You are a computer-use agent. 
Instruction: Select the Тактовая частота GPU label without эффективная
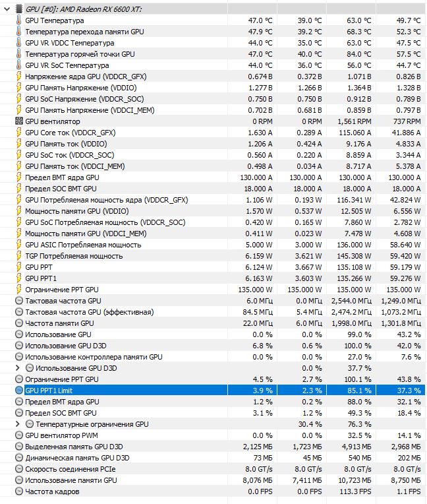coord(63,301)
